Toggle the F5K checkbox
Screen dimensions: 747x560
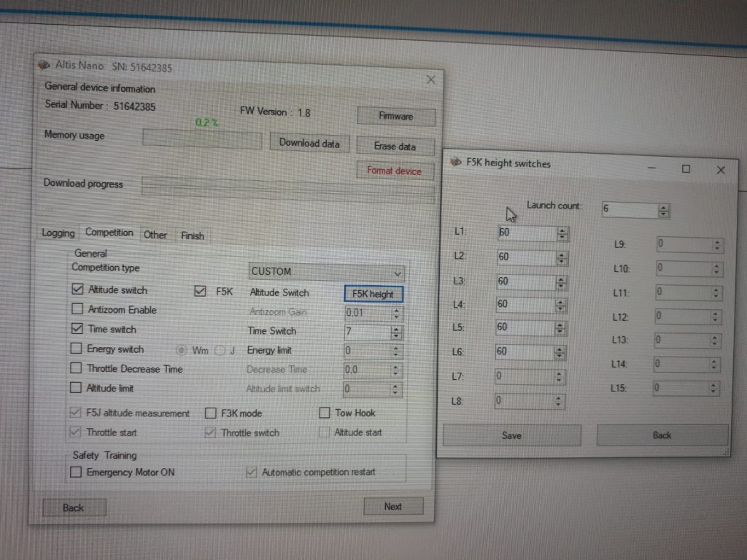tap(201, 292)
